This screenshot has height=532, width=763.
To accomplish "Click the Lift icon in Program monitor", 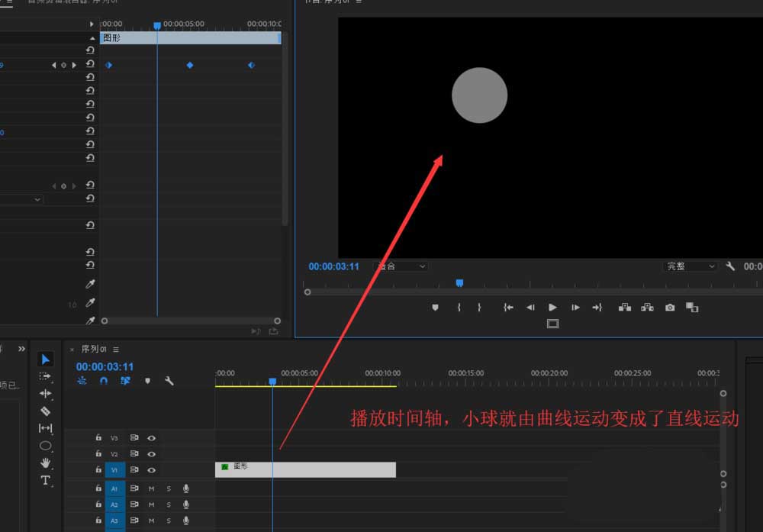I will point(626,307).
